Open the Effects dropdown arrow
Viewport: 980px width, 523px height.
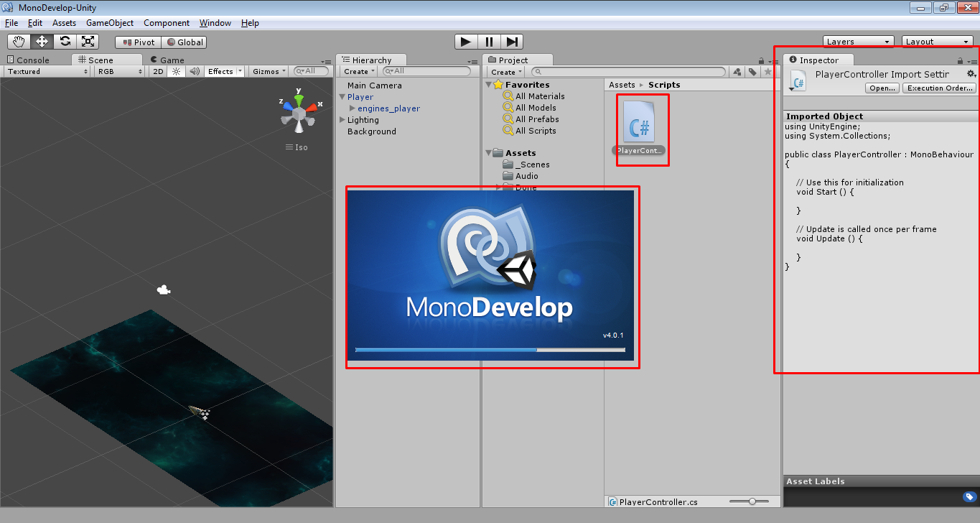tap(241, 71)
